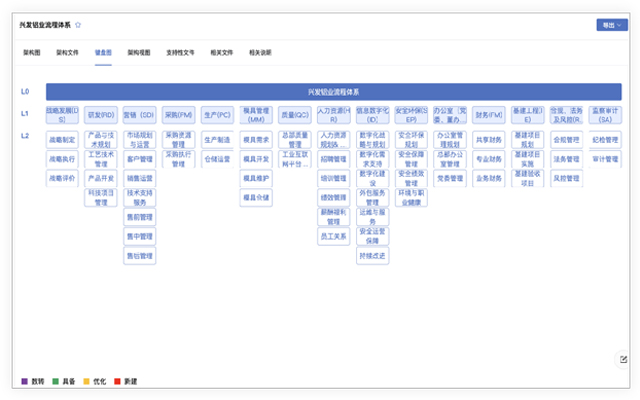Viewport: 640px width, 400px height.
Task: Open the 导出 export dropdown
Action: click(612, 25)
